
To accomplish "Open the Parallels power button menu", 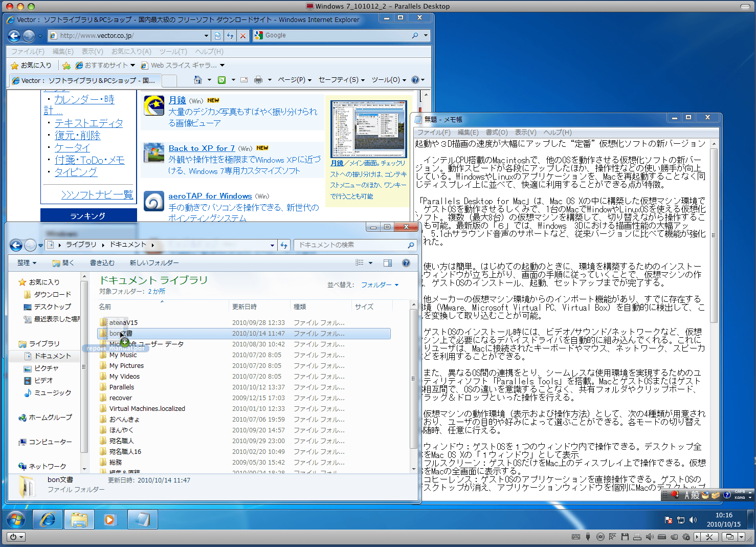I will tap(16, 537).
